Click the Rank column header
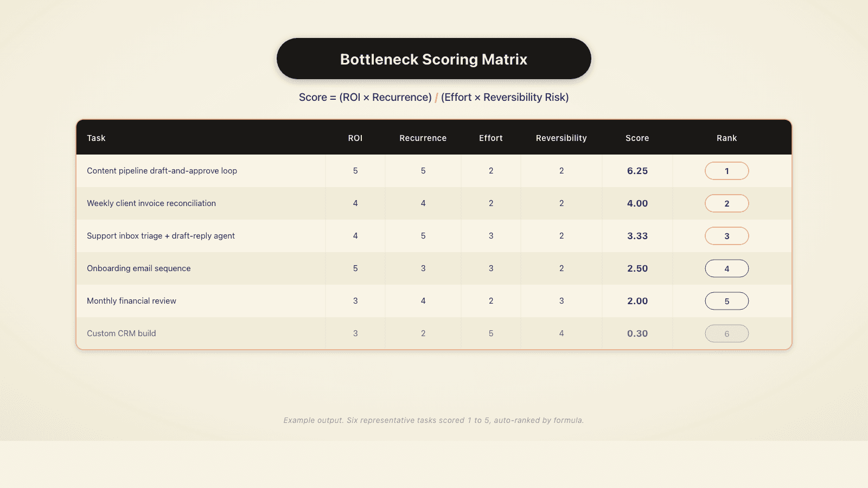The width and height of the screenshot is (868, 488). [726, 138]
